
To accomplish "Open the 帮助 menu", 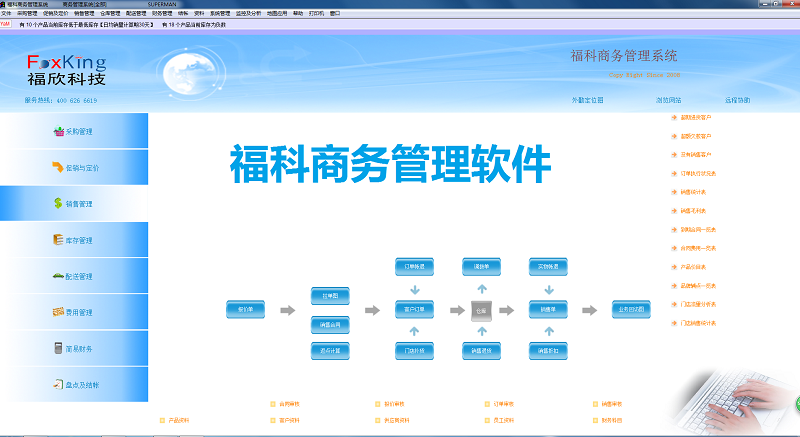I will (298, 14).
